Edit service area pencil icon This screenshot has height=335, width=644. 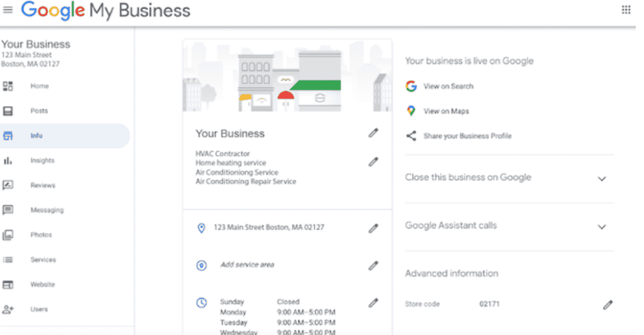click(x=373, y=266)
